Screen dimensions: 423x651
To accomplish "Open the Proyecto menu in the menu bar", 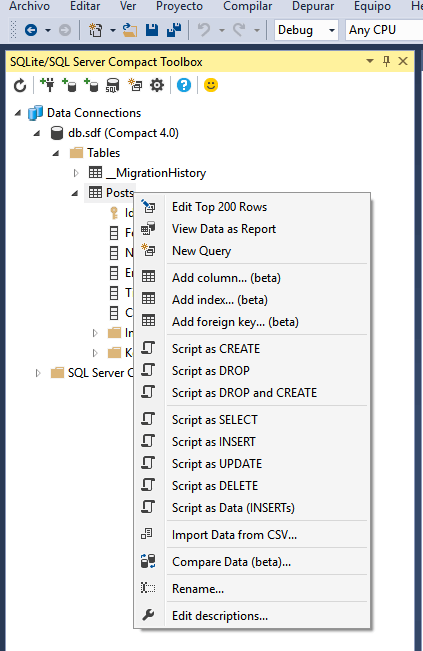I will (x=179, y=6).
